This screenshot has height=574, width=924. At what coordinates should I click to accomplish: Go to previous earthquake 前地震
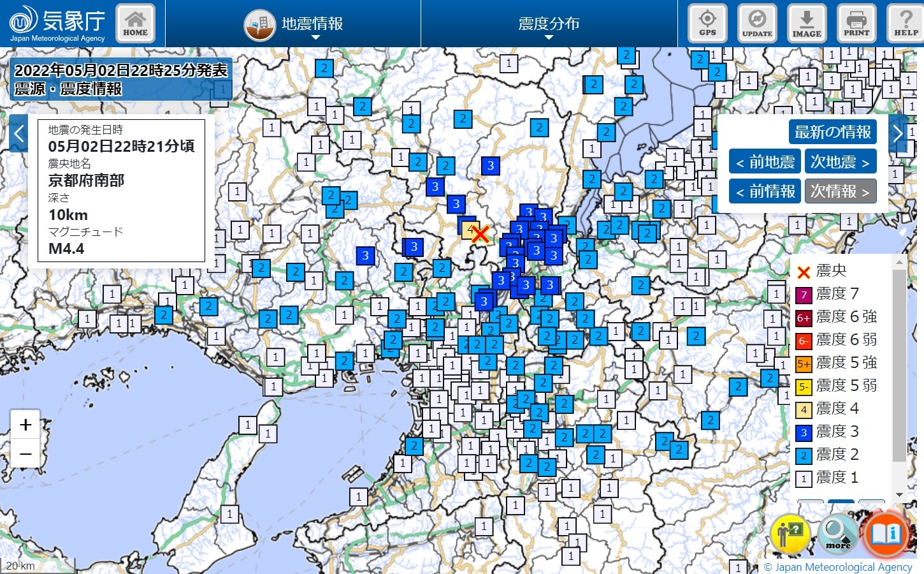765,162
